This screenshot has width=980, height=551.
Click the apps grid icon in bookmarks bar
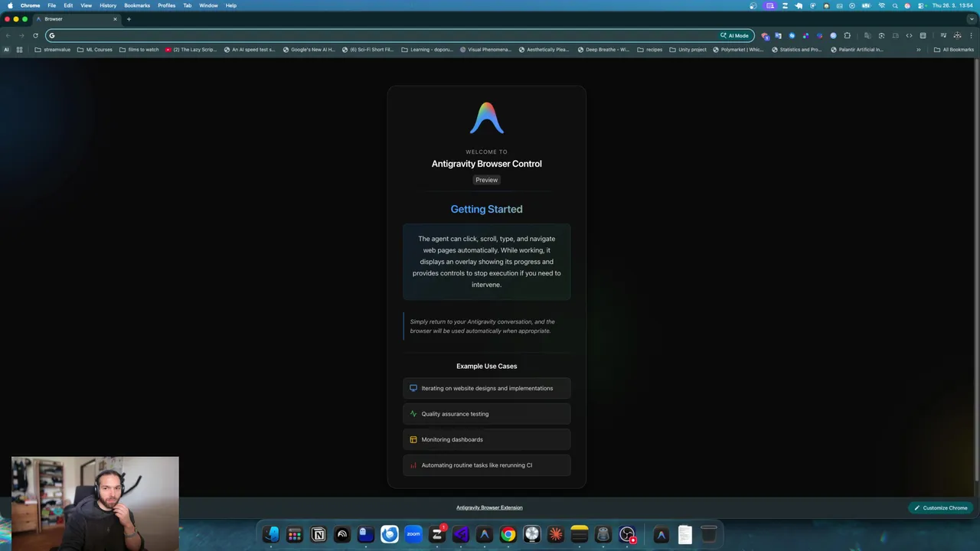point(19,50)
